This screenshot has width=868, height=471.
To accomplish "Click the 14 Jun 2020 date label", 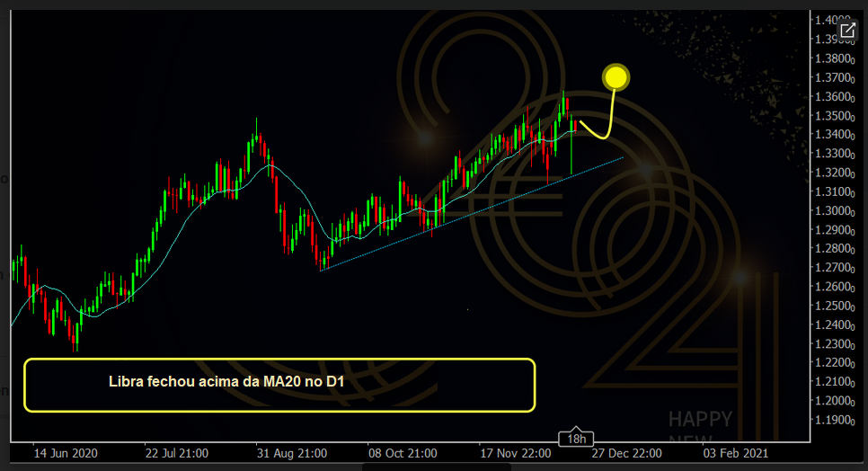I will point(65,452).
